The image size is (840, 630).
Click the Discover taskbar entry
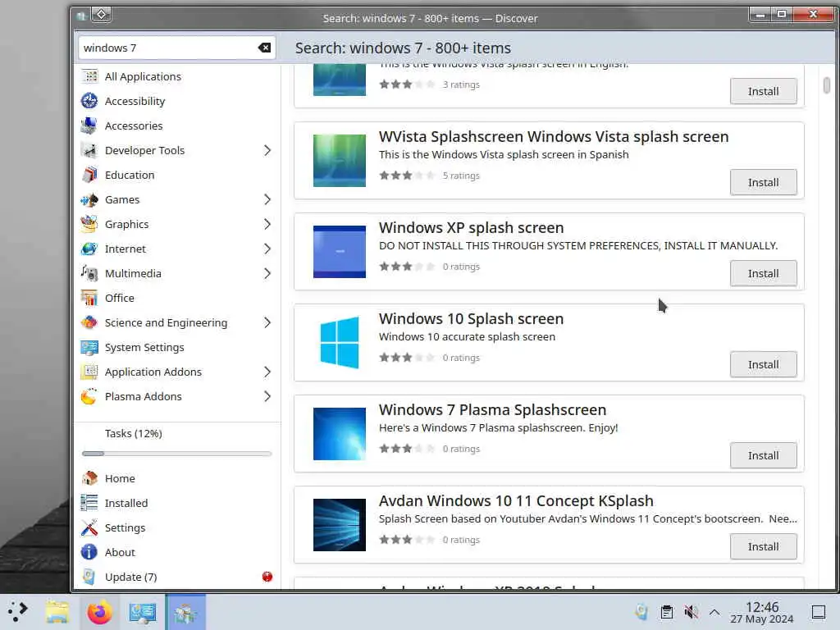(x=185, y=612)
